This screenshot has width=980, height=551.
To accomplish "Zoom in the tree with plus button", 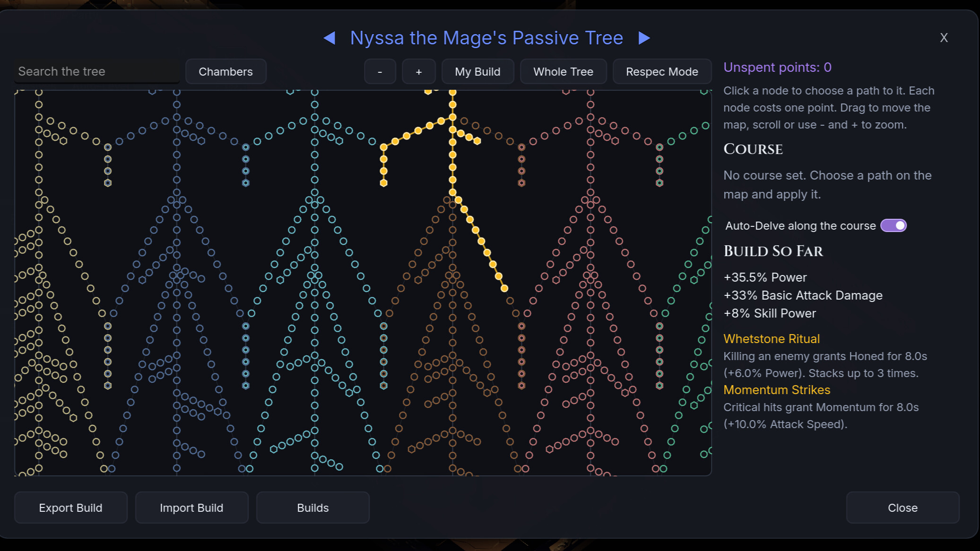I will click(x=418, y=72).
